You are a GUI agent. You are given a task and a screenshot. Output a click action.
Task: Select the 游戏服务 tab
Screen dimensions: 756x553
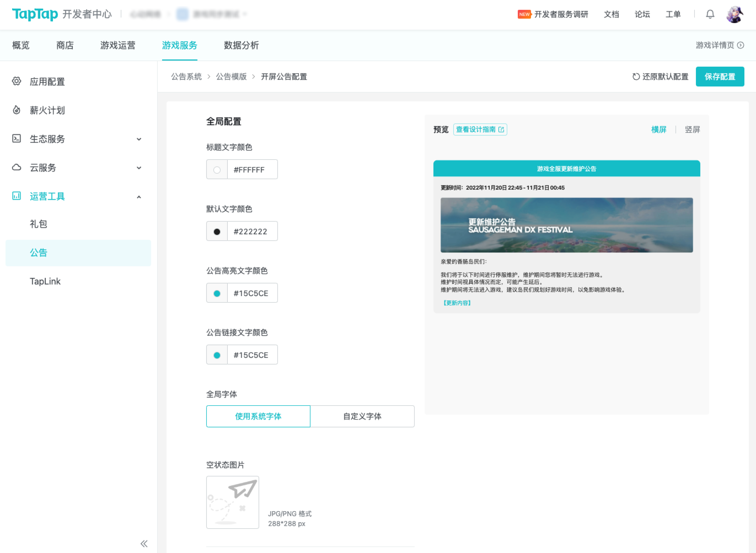click(x=180, y=45)
